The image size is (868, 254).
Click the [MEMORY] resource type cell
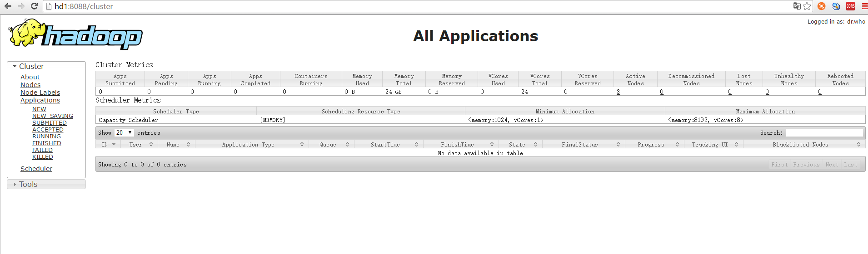(x=273, y=120)
